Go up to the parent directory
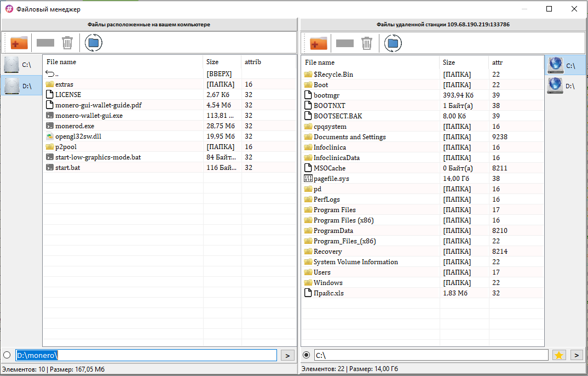Image resolution: width=588 pixels, height=376 pixels. (x=57, y=74)
